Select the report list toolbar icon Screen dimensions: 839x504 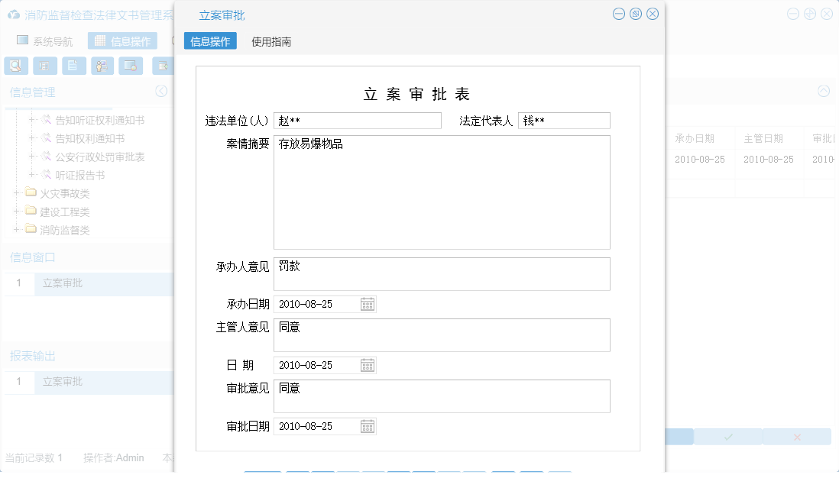[45, 66]
